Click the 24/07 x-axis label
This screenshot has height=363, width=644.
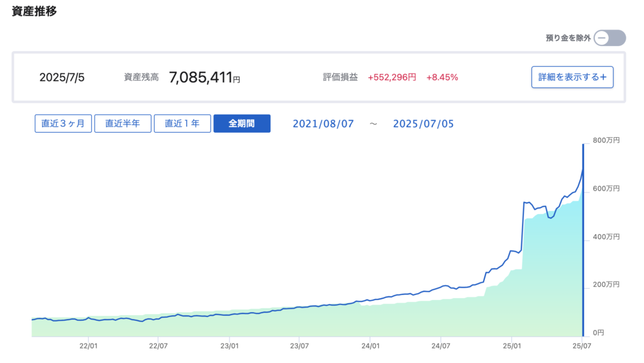click(x=441, y=345)
